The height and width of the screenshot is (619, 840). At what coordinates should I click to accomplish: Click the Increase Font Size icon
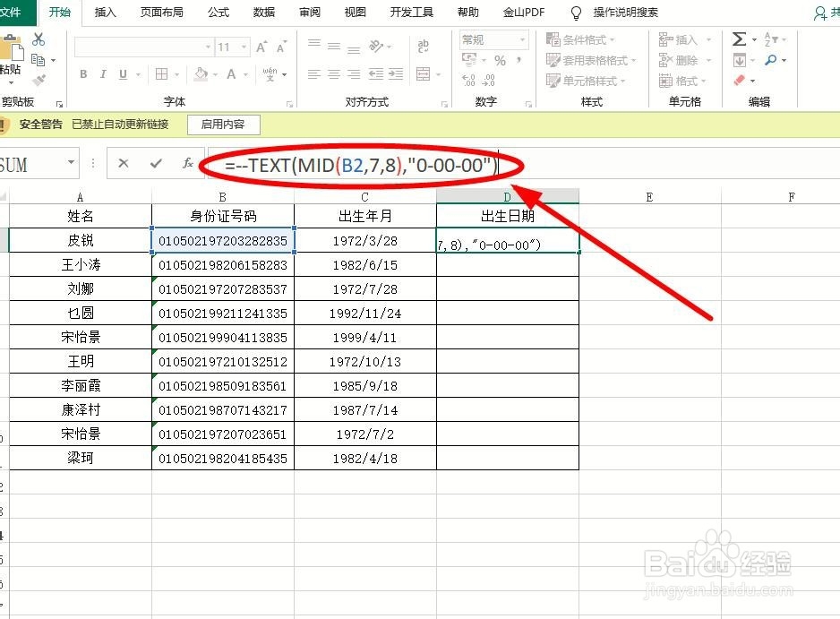(x=261, y=47)
